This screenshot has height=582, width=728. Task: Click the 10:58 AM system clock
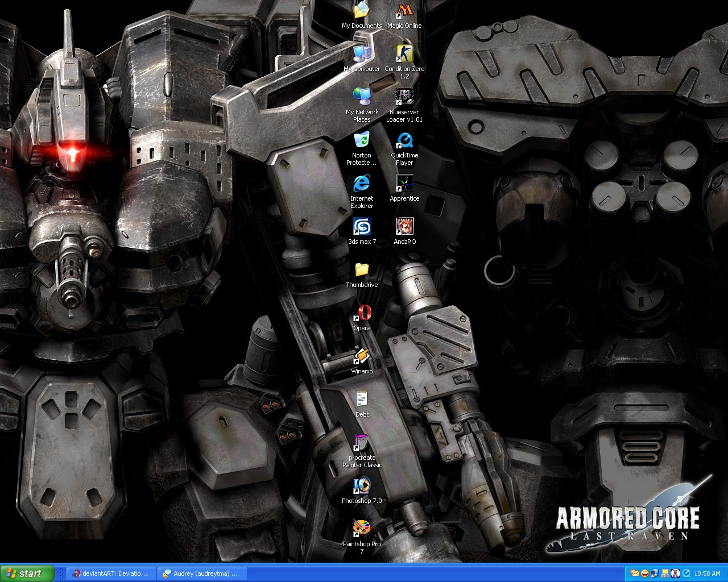click(707, 573)
